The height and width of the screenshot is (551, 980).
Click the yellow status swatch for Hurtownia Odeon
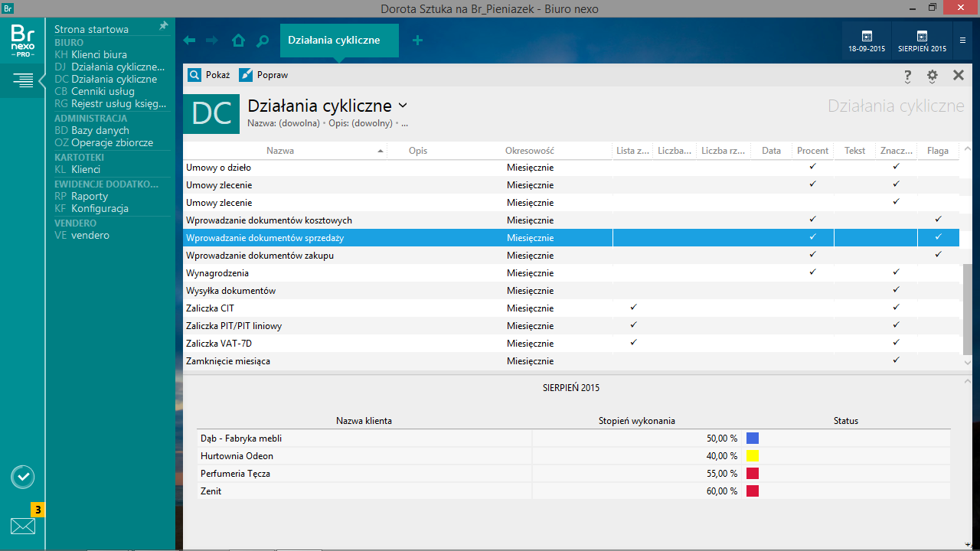click(x=752, y=456)
